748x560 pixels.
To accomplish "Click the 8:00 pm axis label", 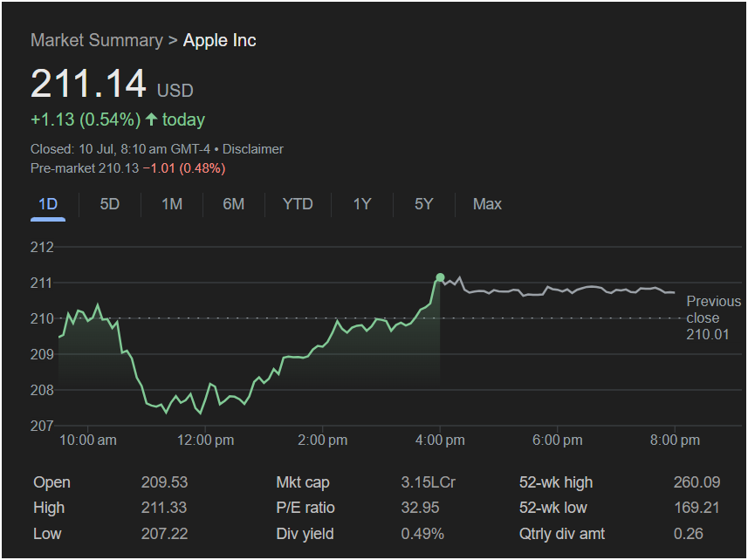I will [675, 440].
